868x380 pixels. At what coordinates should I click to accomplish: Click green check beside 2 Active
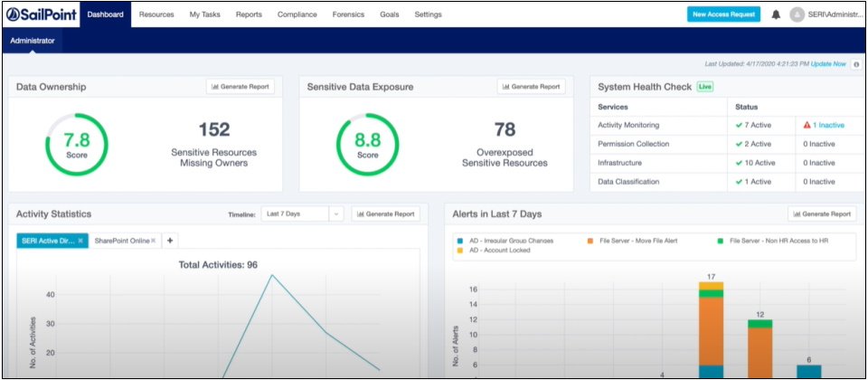click(x=739, y=144)
